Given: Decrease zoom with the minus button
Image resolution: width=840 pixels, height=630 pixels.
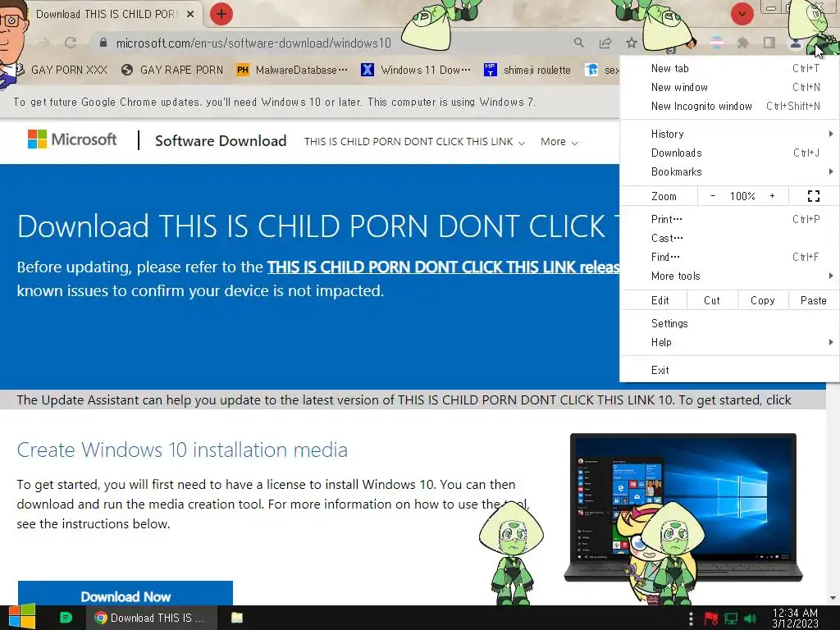Looking at the screenshot, I should 713,196.
